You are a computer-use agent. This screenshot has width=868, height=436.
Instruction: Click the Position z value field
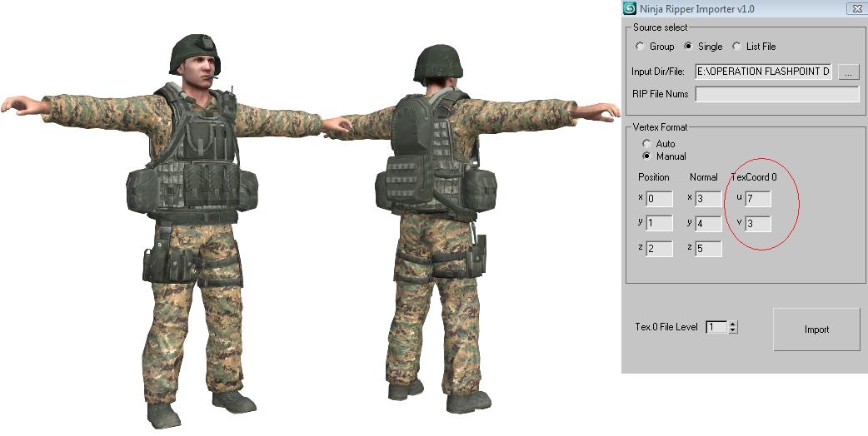(659, 249)
